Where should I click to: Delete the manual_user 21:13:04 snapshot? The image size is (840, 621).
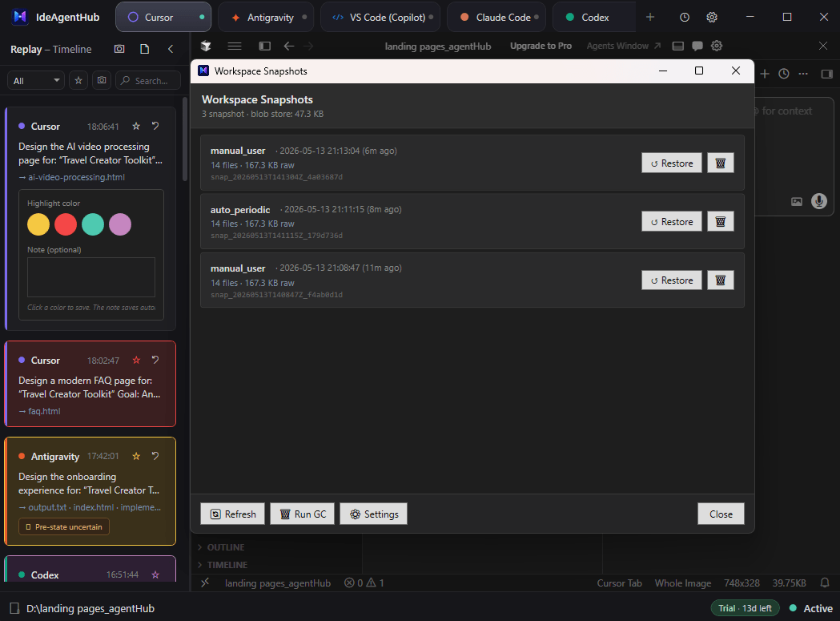[x=721, y=163]
